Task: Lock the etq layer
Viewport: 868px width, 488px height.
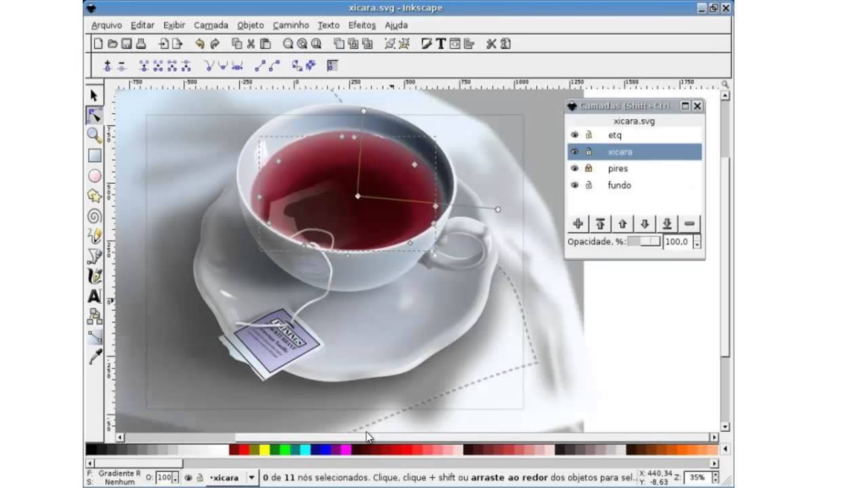Action: [589, 135]
